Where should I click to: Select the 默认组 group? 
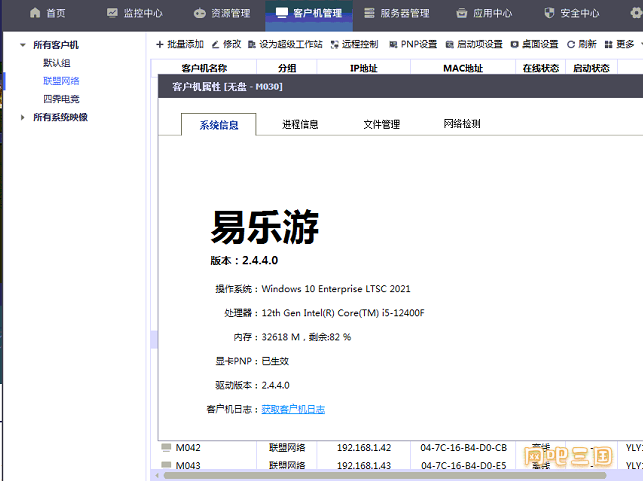click(x=57, y=63)
